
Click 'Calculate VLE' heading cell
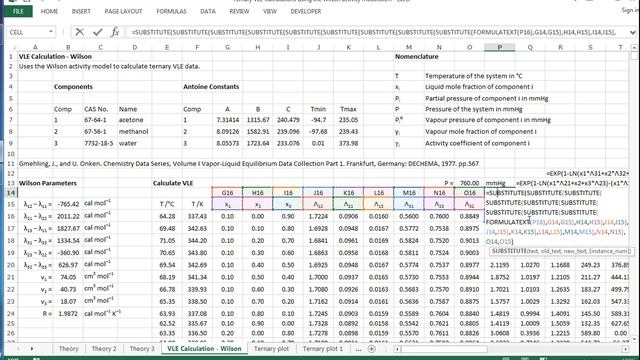click(173, 183)
